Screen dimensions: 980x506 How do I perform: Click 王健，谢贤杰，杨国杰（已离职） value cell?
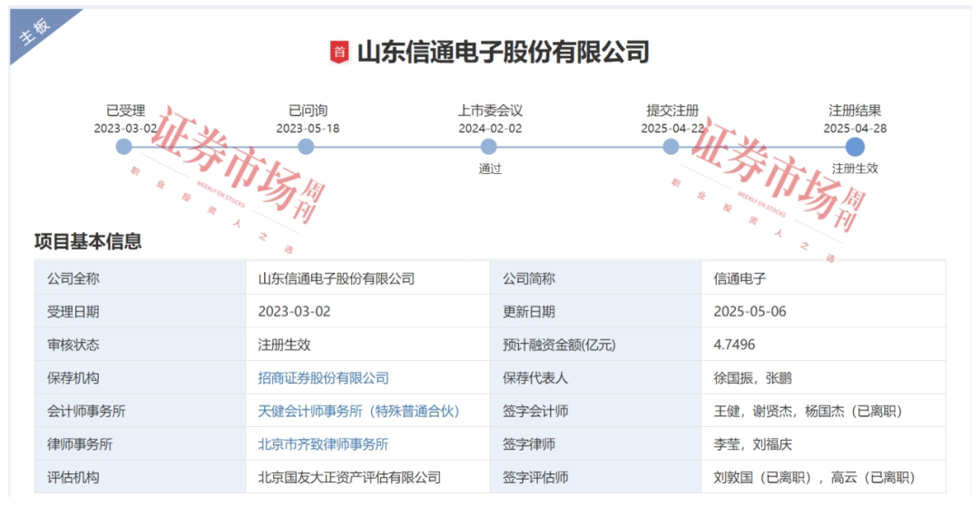(824, 411)
